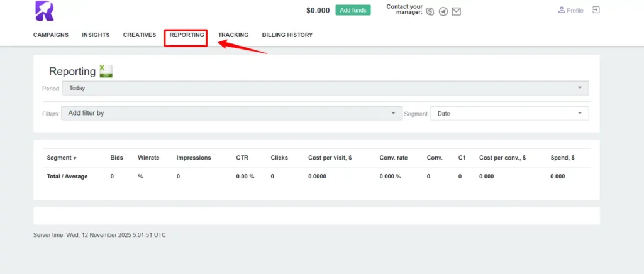Viewport: 644px width, 274px height.
Task: Go to the Creatives tab
Action: (140, 35)
